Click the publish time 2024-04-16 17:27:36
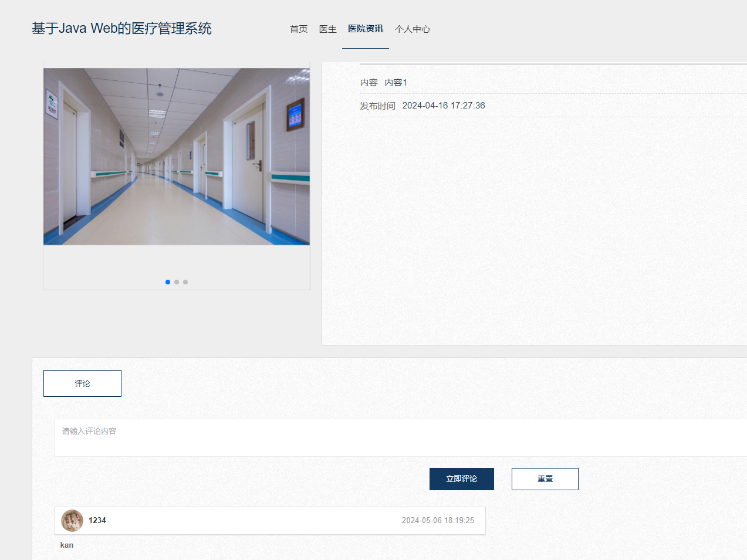 (x=444, y=106)
